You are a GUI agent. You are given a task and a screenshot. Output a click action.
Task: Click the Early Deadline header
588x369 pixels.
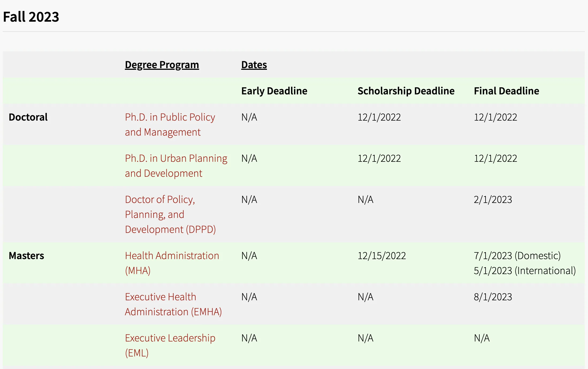pyautogui.click(x=274, y=91)
